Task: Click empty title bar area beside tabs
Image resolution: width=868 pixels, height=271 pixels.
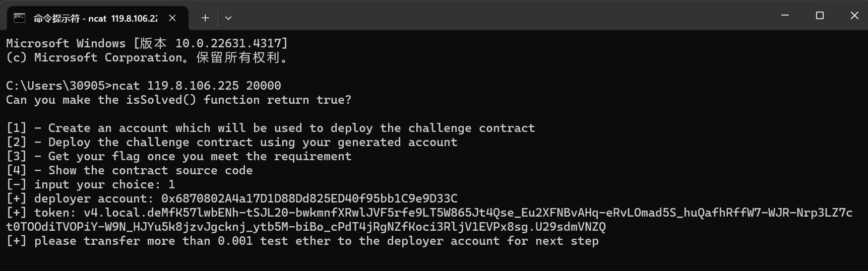Action: coord(504,16)
